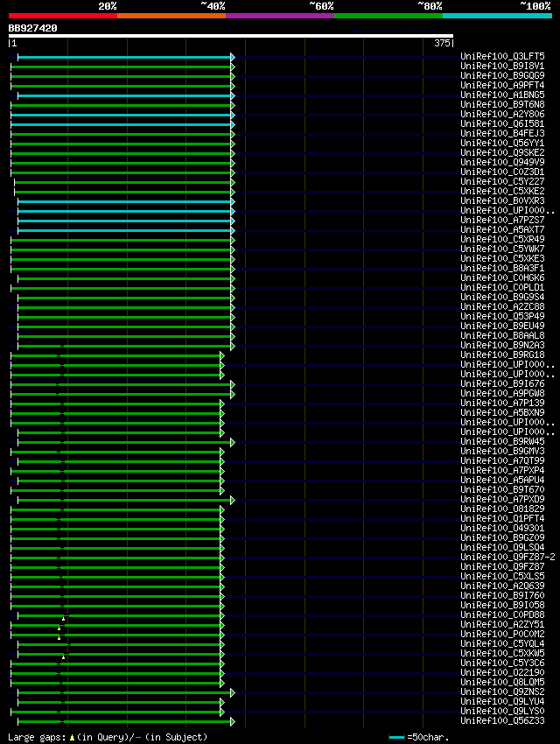Screen dimensions: 560x744
Task: Open hit UniRef100_Q56YY1
Action: coord(502,143)
